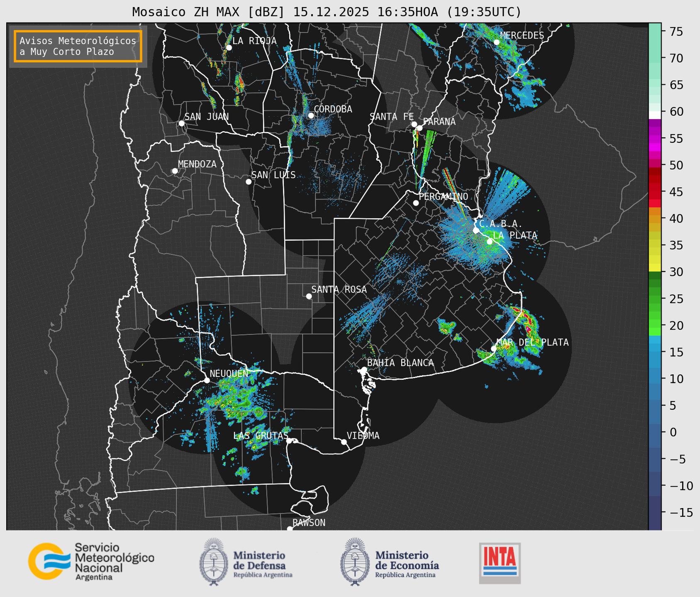
Task: Click the MAR DEL PLATA label text
Action: pos(533,343)
